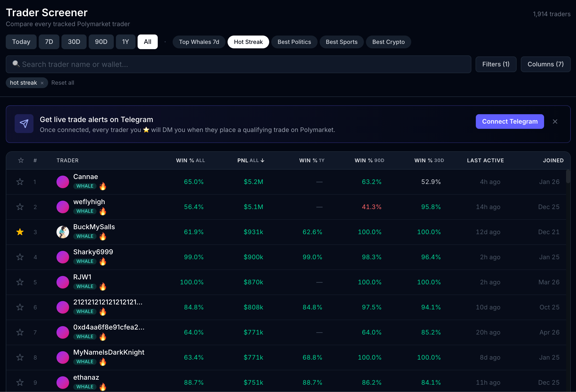The width and height of the screenshot is (576, 392).
Task: Sort by LAST ACTIVE column
Action: [x=485, y=160]
